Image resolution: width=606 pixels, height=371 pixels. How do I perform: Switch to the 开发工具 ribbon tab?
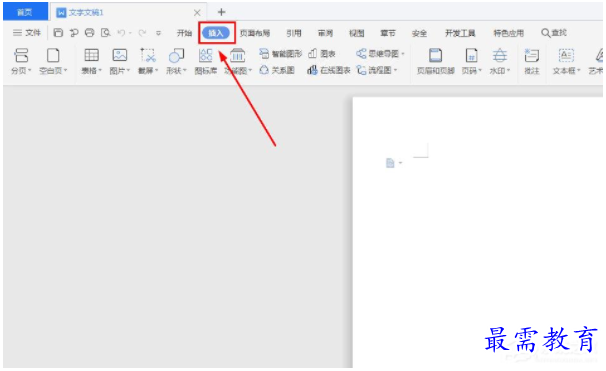(460, 33)
